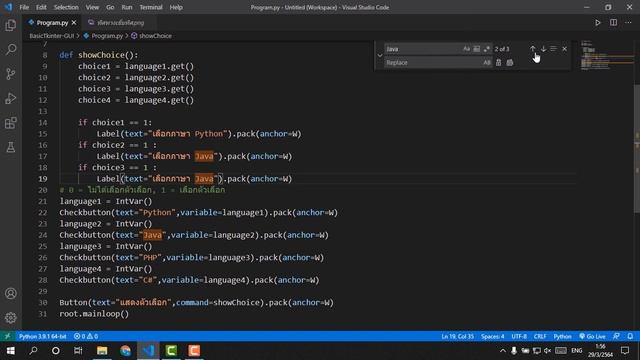
Task: Click the editor minimap
Action: coord(607,55)
